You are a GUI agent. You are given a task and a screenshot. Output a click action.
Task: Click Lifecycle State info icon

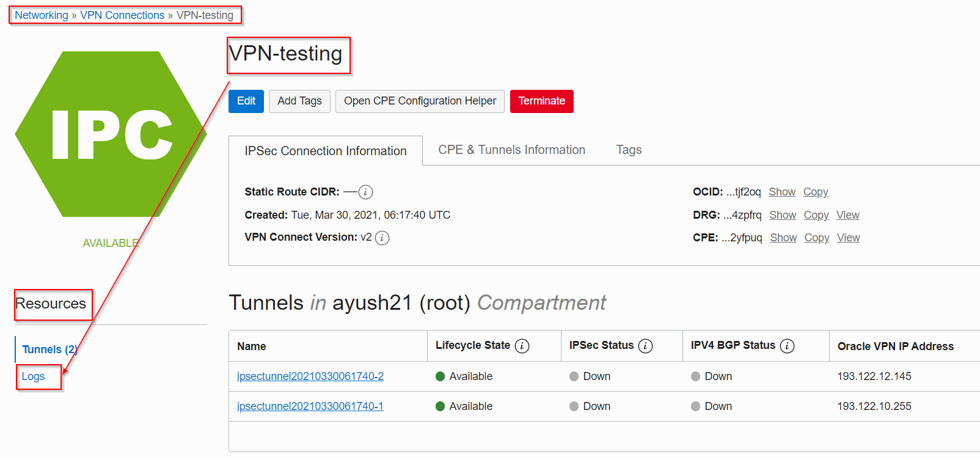[x=522, y=346]
